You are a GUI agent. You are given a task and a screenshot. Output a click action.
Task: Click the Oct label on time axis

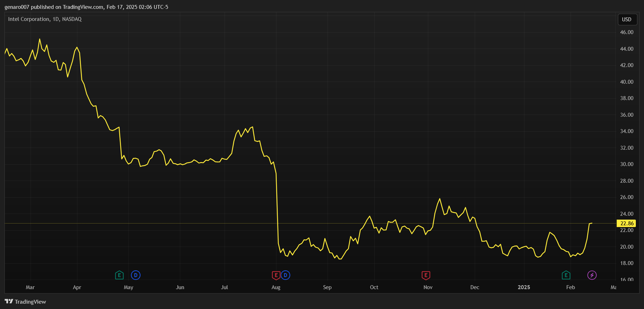(x=374, y=287)
